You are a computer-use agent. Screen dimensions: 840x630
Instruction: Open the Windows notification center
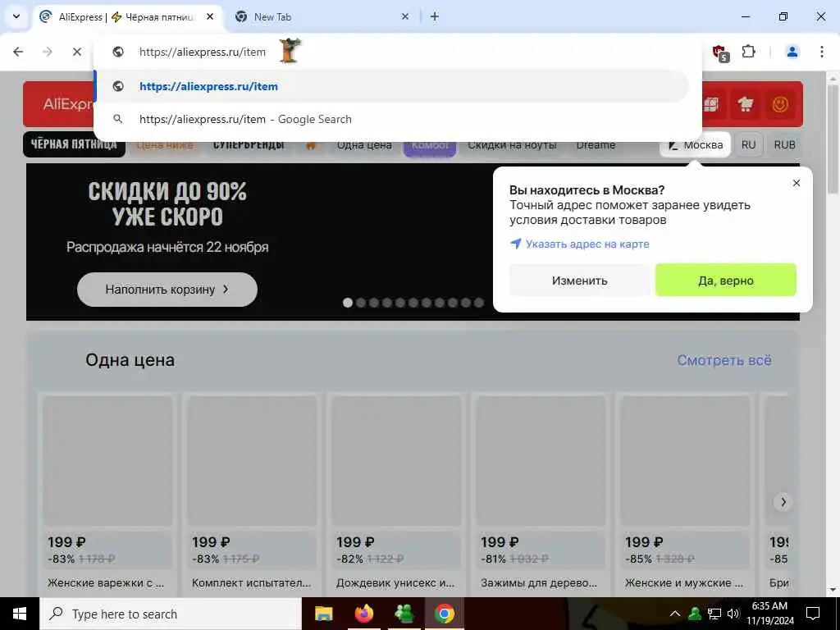pos(813,614)
